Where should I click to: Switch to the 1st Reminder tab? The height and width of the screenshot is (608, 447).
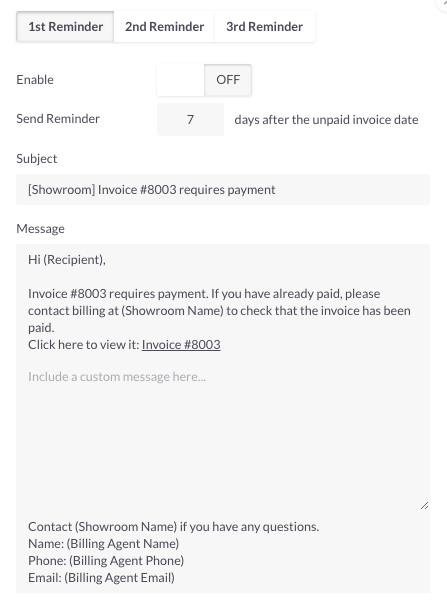point(65,27)
